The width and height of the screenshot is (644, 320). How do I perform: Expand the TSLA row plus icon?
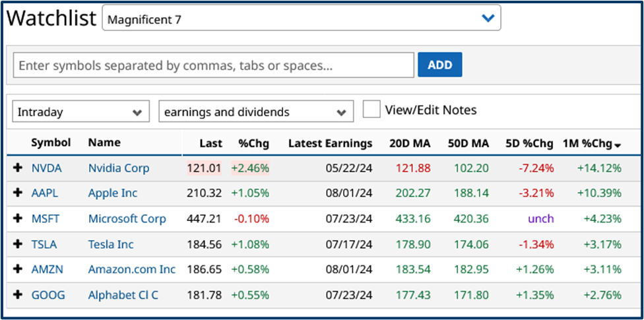[18, 244]
